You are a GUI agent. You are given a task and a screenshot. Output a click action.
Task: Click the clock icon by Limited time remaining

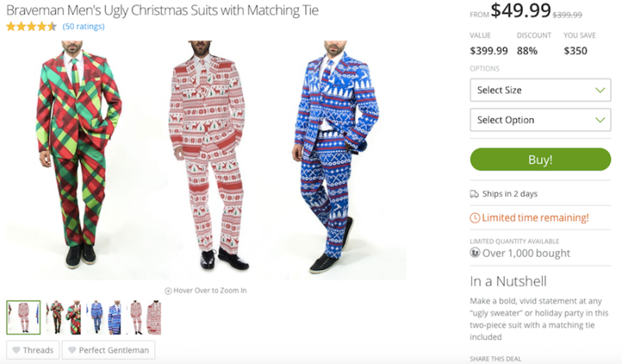click(x=475, y=218)
